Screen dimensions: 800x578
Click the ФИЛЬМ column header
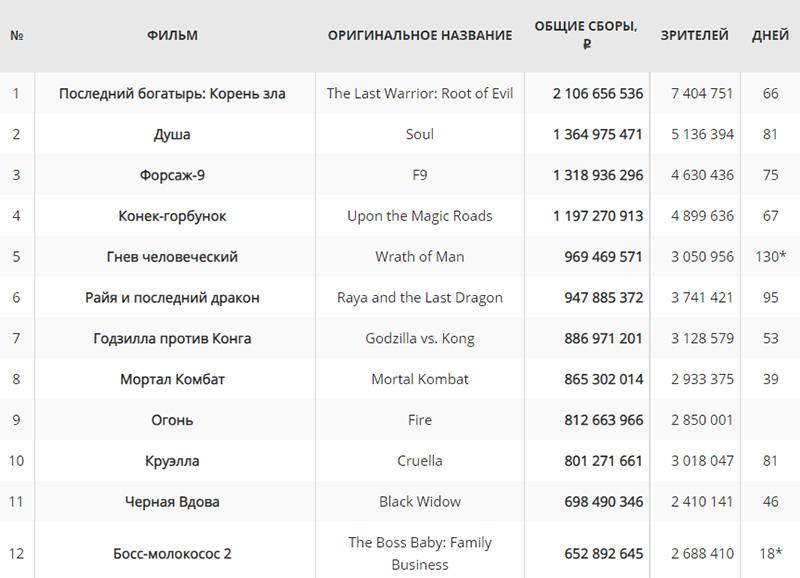pyautogui.click(x=172, y=35)
